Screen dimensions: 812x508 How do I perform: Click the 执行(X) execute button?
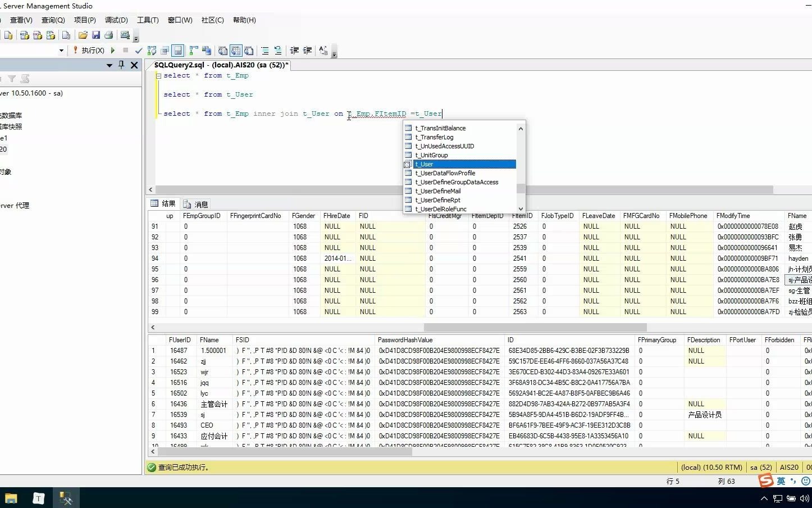point(93,51)
